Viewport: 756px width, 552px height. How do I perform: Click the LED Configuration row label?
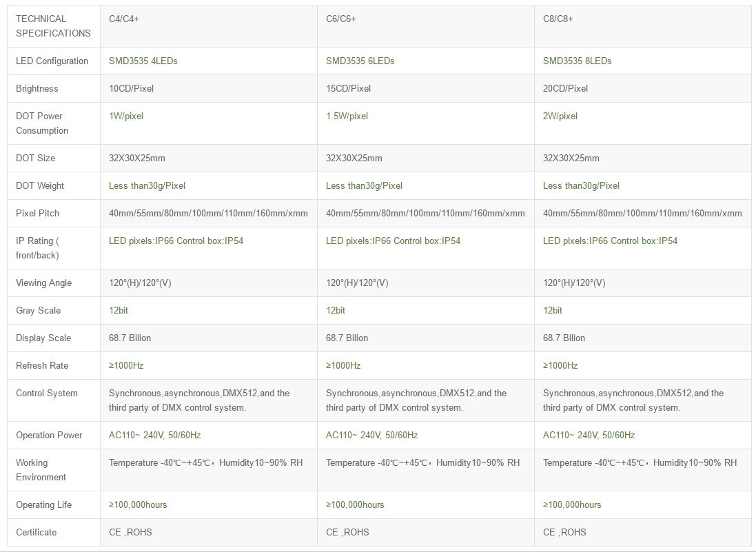click(52, 61)
